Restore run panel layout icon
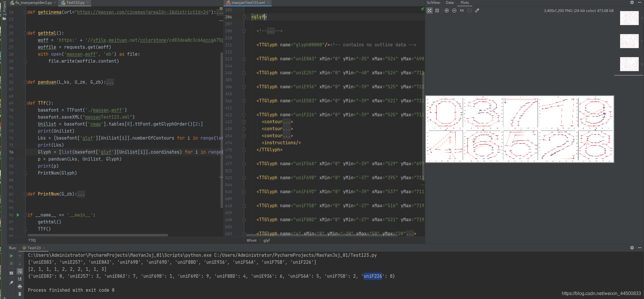 coord(11,273)
